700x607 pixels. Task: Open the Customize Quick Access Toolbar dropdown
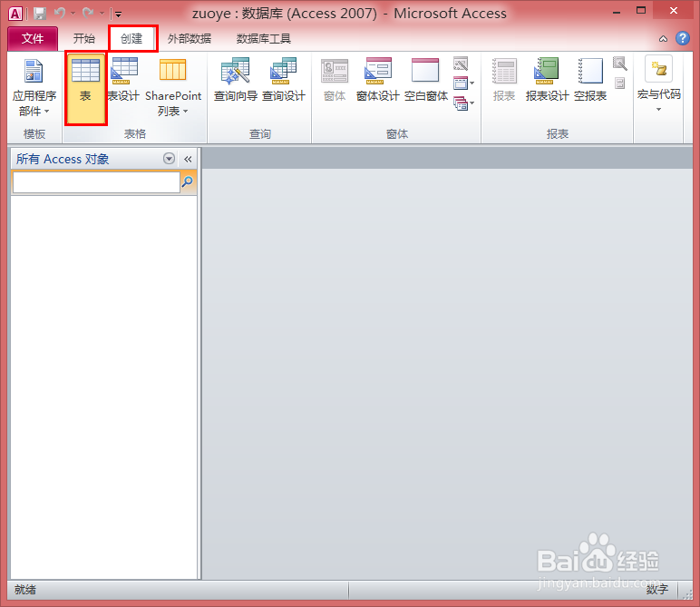click(118, 15)
